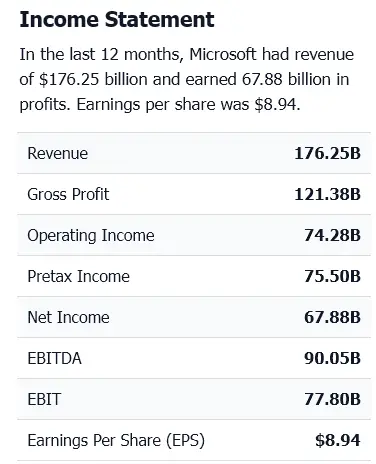The height and width of the screenshot is (464, 376).
Task: Click the EBITDA row label
Action: (55, 358)
